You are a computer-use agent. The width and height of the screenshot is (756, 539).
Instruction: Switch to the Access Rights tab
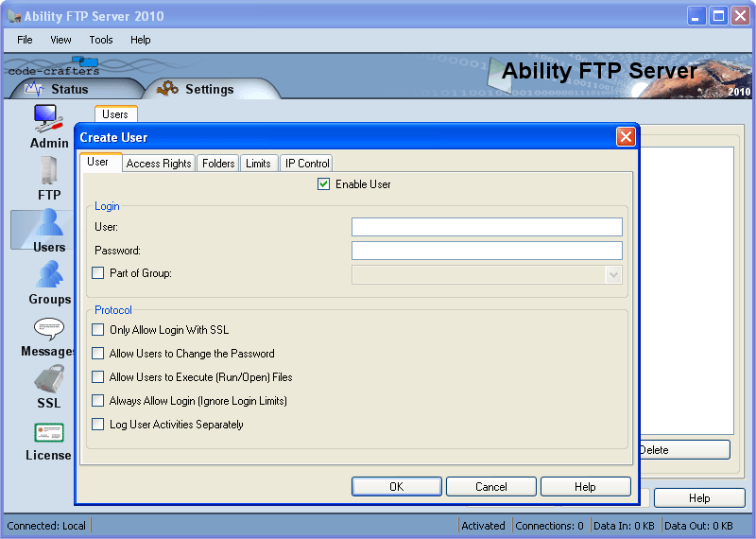coord(159,164)
